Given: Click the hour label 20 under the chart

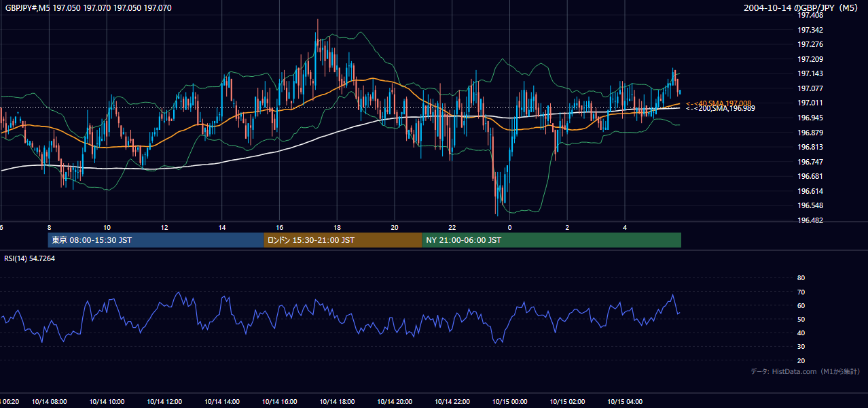Looking at the screenshot, I should click(395, 227).
